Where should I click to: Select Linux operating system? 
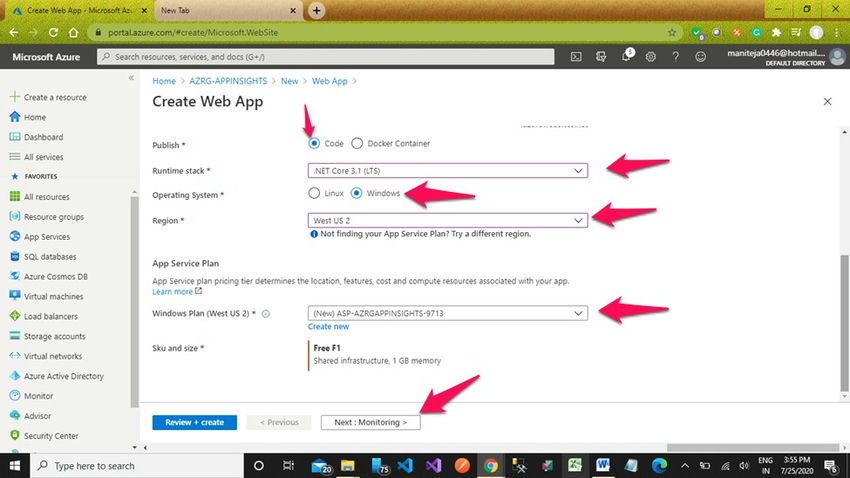314,193
